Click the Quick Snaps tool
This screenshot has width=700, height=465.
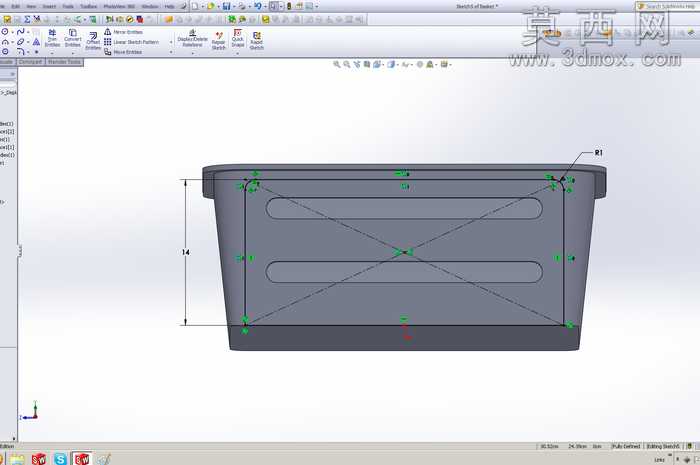coord(238,38)
